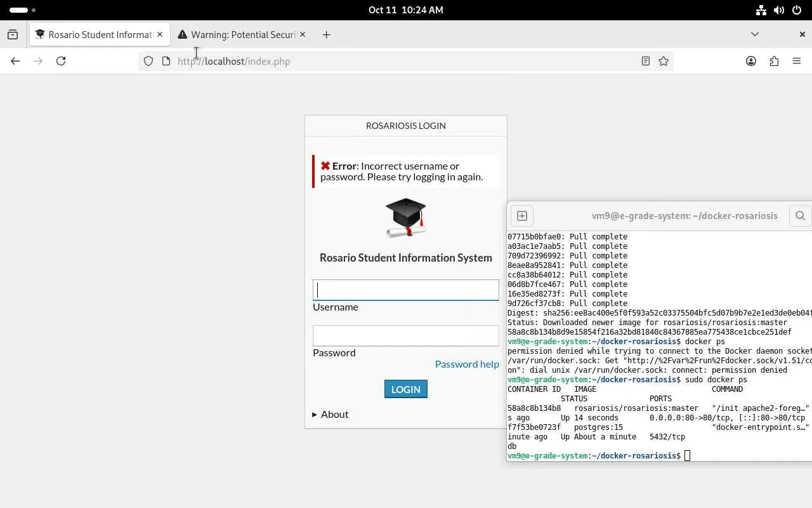
Task: Click the Username field label
Action: pyautogui.click(x=336, y=307)
